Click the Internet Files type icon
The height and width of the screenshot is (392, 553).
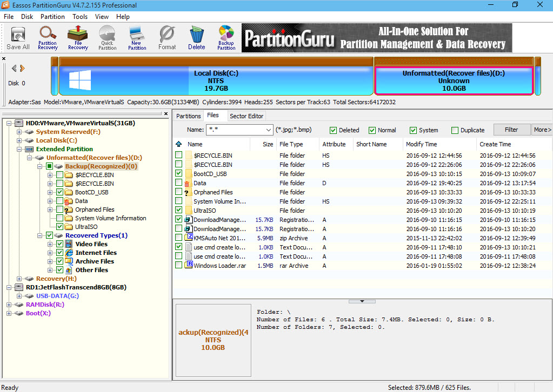click(x=69, y=253)
